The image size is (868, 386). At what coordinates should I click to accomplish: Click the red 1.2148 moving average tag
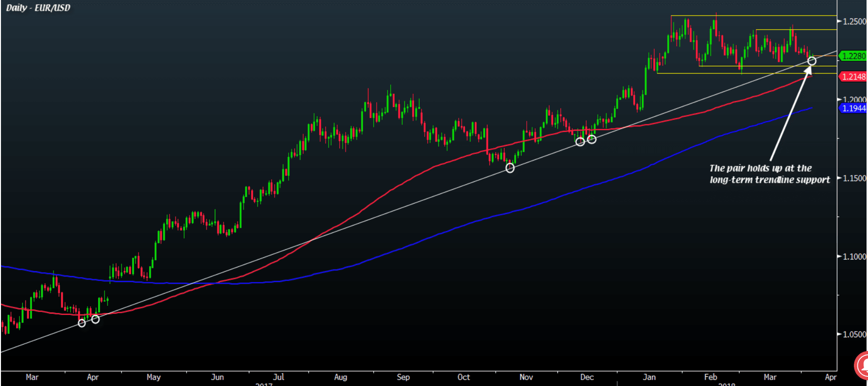[x=853, y=77]
